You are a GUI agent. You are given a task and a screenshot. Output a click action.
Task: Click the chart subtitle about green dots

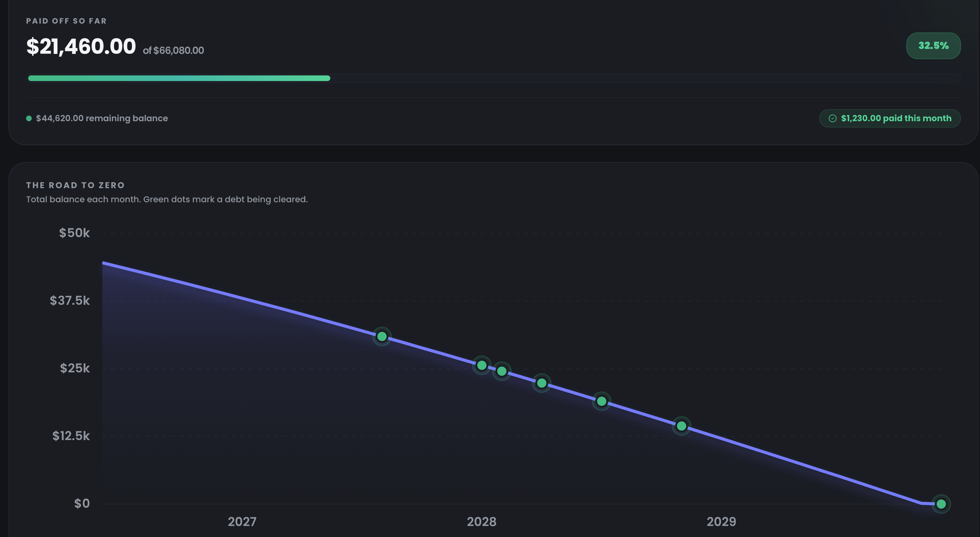167,199
